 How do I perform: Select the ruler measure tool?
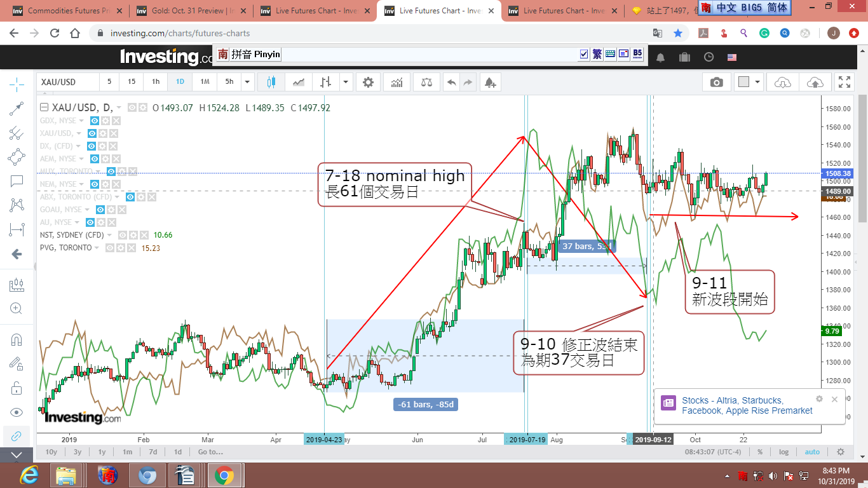click(x=17, y=285)
